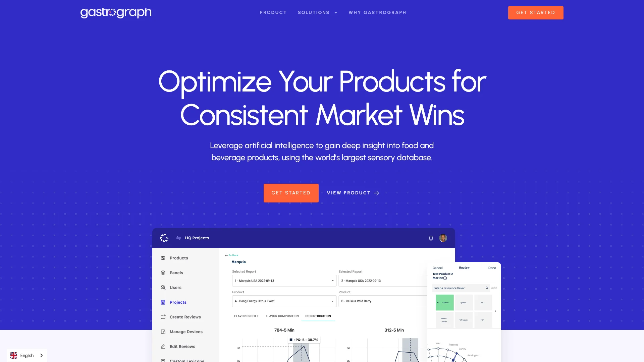The width and height of the screenshot is (644, 362).
Task: Select the PQ DISTRIBUTION tab
Action: click(318, 316)
